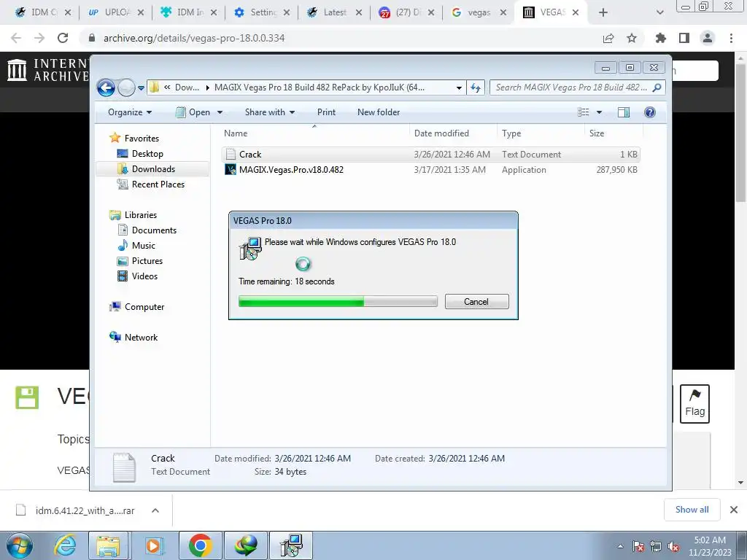Open Pictures library in navigation pane
The width and height of the screenshot is (747, 560).
pos(147,260)
